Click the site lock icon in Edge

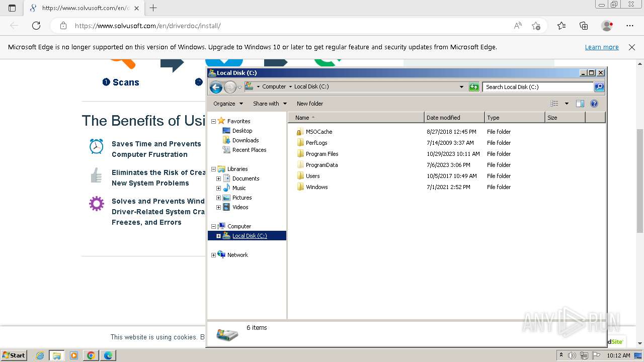pos(63,26)
